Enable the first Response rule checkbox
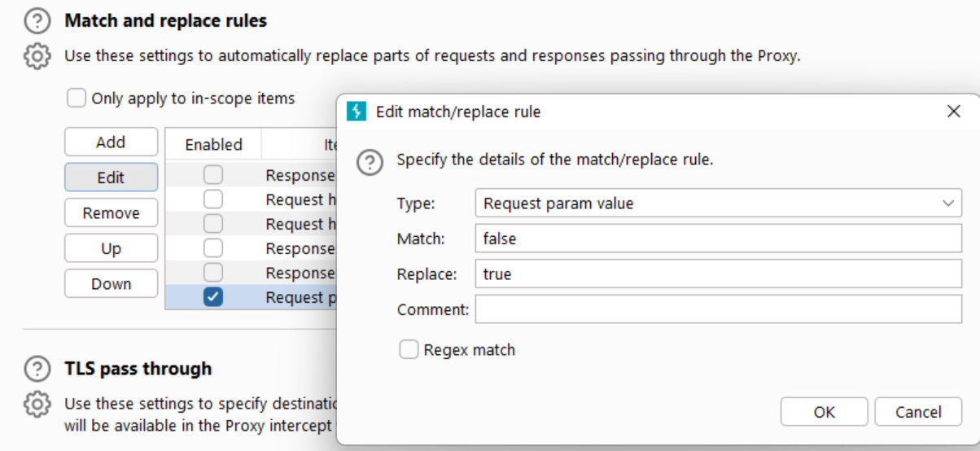 (x=212, y=175)
